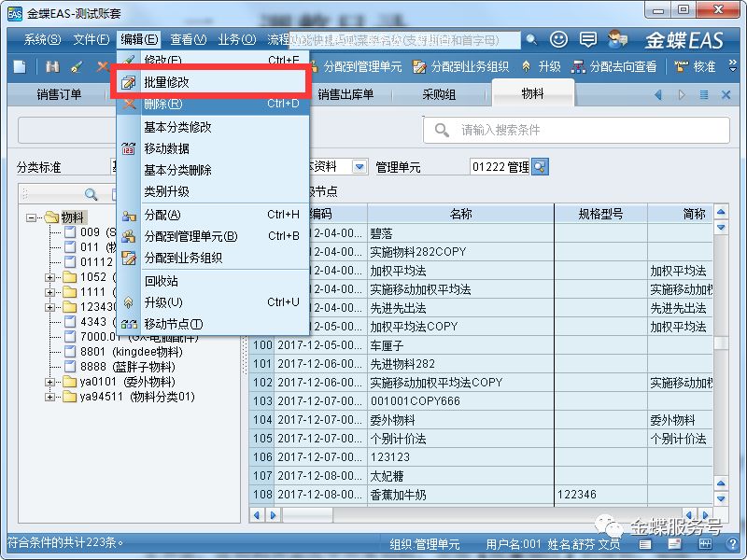This screenshot has height=560, width=747.
Task: Open the tab list icon
Action: (x=704, y=95)
